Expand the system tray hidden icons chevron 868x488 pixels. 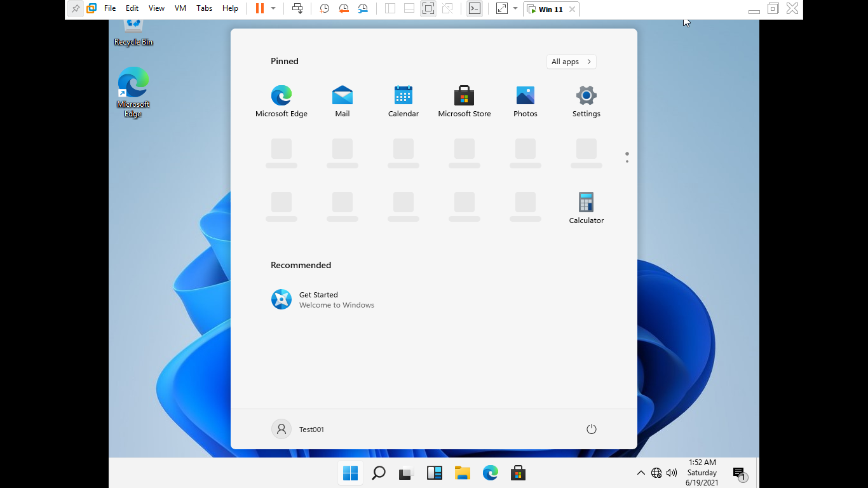641,473
